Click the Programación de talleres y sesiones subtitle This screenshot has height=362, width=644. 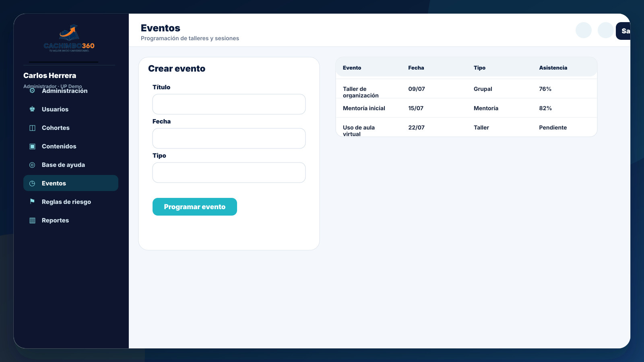(x=190, y=38)
